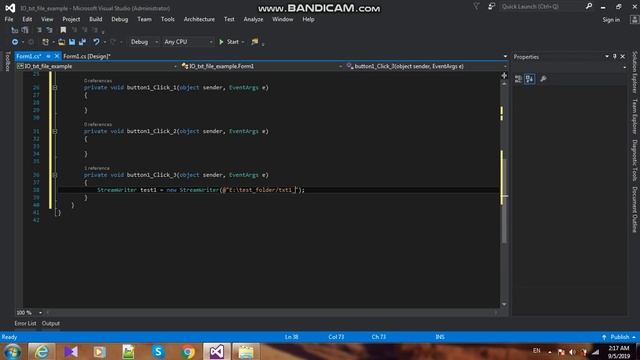Open the Toolbox side tab
640x360 pixels.
[x=7, y=61]
